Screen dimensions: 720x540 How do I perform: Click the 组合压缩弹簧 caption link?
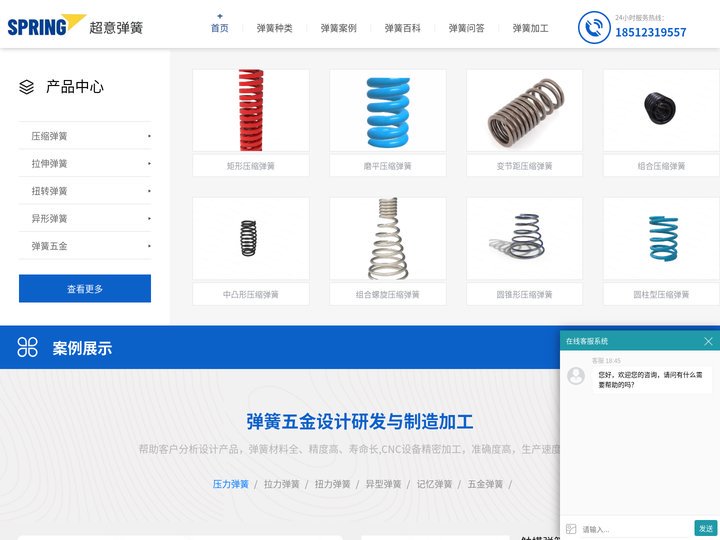(661, 166)
